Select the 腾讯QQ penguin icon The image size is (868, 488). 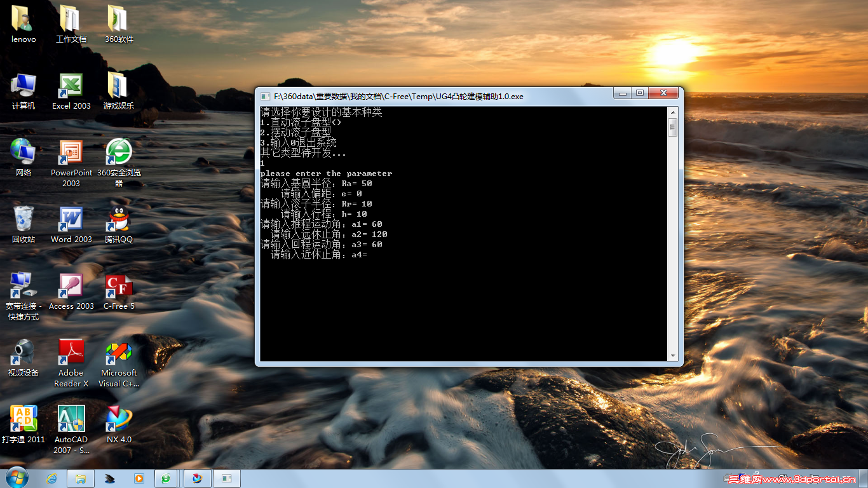pyautogui.click(x=119, y=219)
